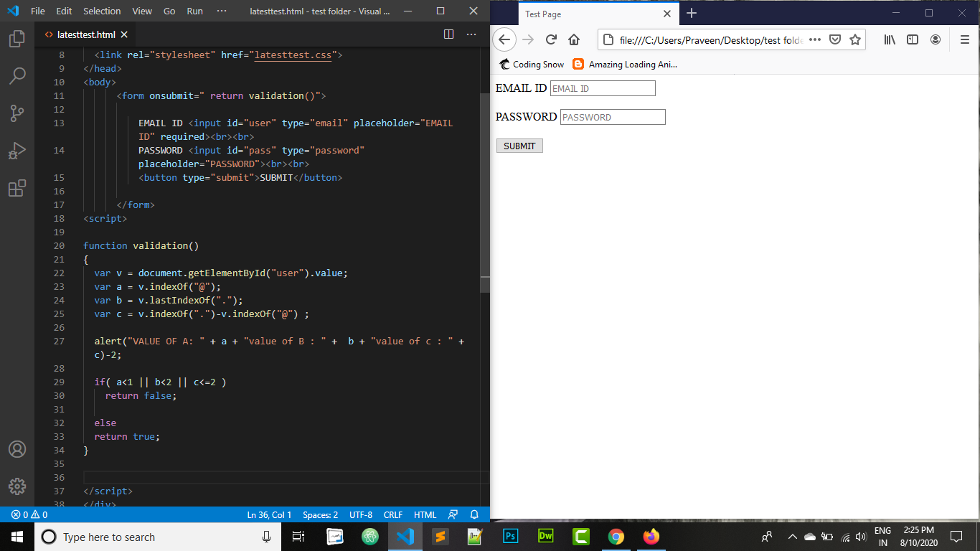
Task: Open the Coding Snow bookmark
Action: 531,64
